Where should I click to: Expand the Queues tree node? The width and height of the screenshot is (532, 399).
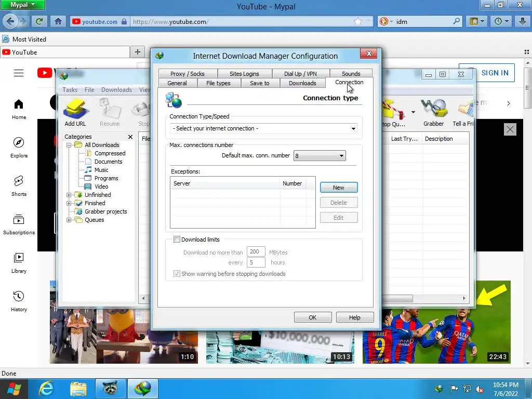[x=69, y=220]
